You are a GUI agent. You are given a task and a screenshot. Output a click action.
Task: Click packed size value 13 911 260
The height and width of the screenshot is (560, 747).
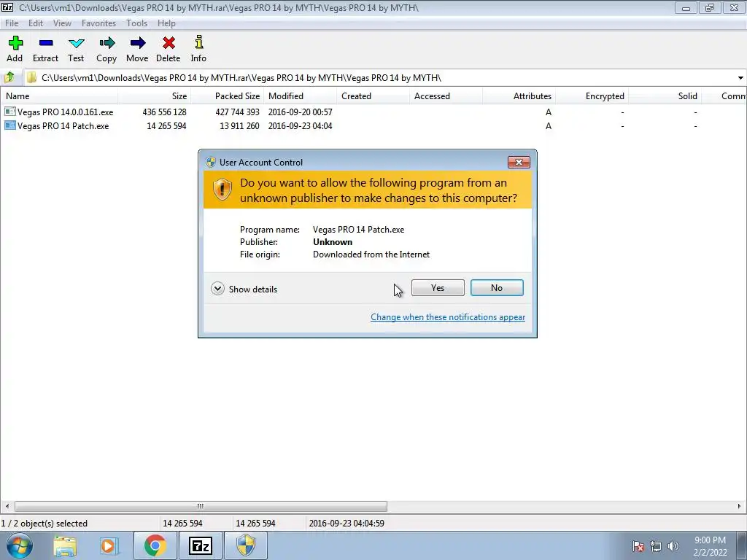[x=239, y=125]
